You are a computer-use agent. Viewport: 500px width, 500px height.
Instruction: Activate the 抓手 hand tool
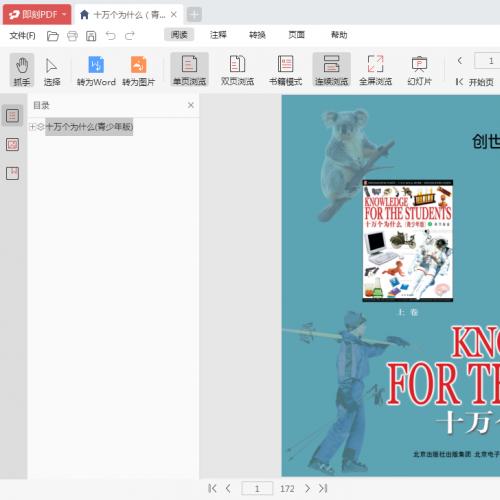pos(22,70)
